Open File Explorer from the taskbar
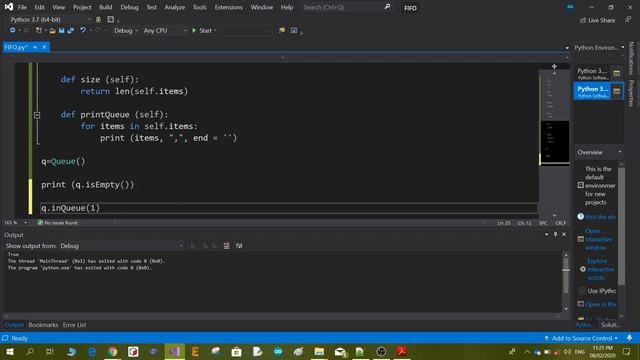Image resolution: width=640 pixels, height=360 pixels. 319,351
